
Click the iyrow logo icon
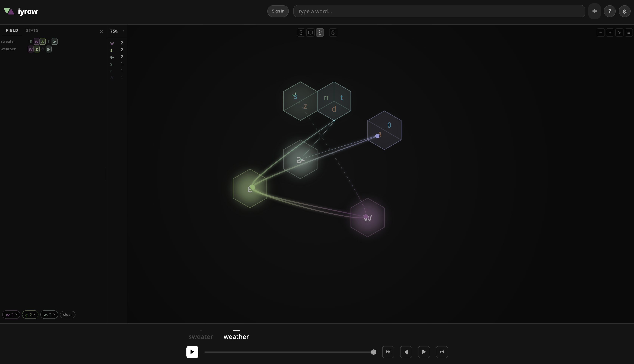point(9,11)
